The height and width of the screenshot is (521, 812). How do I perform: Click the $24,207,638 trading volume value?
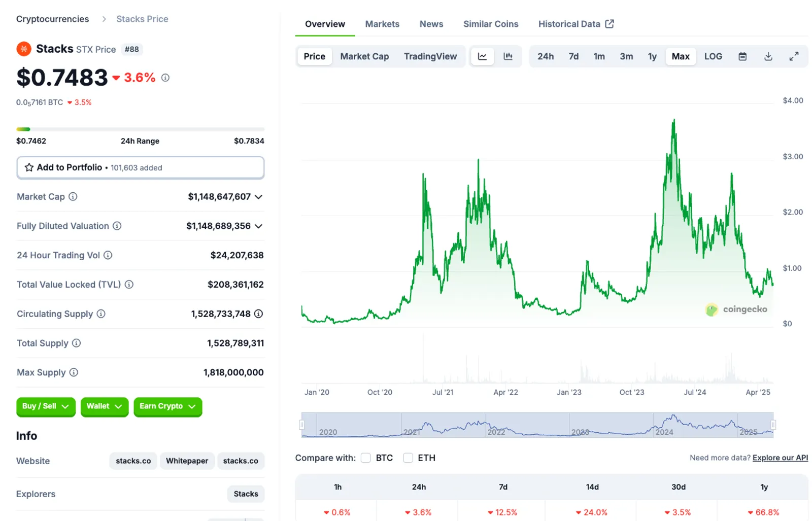tap(237, 255)
